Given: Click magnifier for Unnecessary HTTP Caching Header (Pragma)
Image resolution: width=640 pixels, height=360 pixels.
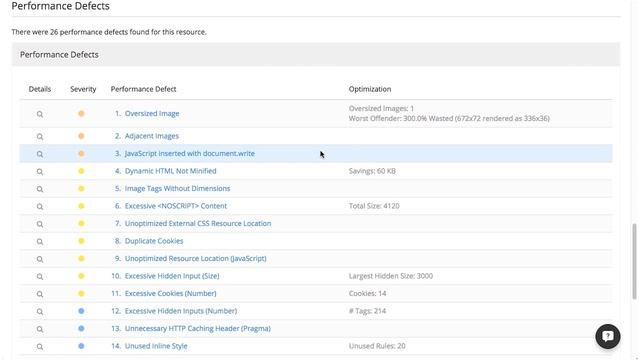Looking at the screenshot, I should [x=40, y=330].
